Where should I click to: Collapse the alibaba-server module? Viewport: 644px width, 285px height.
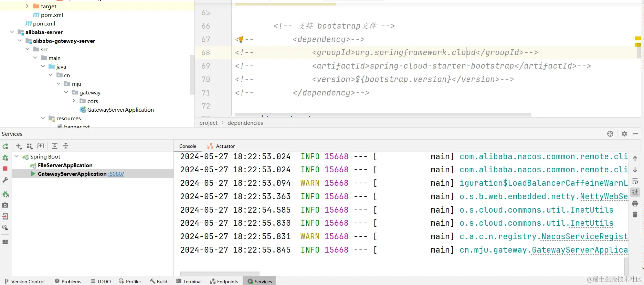tap(12, 32)
